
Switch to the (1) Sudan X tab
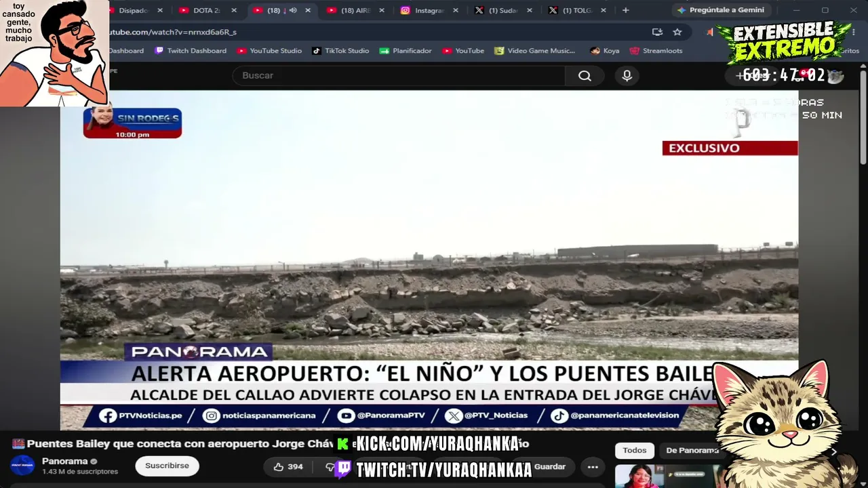point(502,10)
